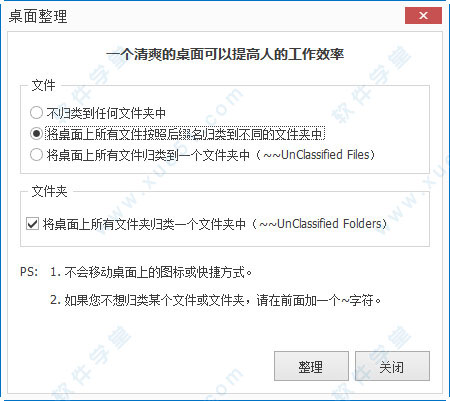Click label text 将桌面上所有文件夹归类一个文件夹中

coord(144,224)
